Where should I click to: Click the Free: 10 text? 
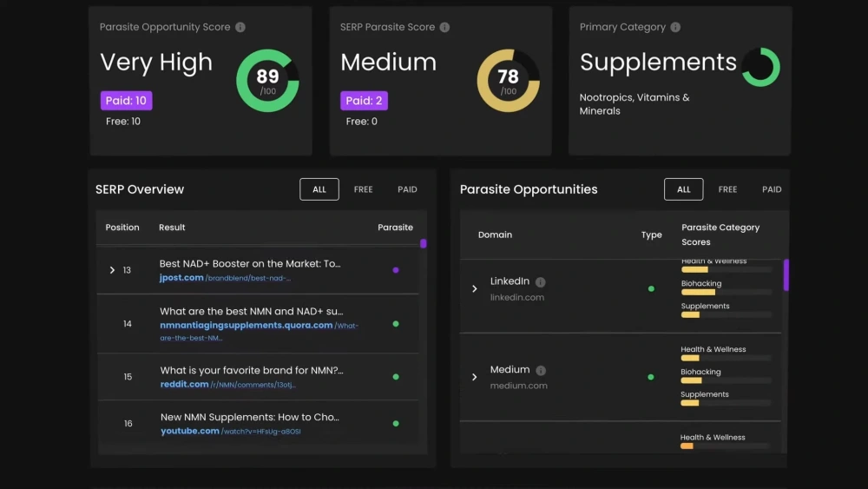pyautogui.click(x=123, y=122)
